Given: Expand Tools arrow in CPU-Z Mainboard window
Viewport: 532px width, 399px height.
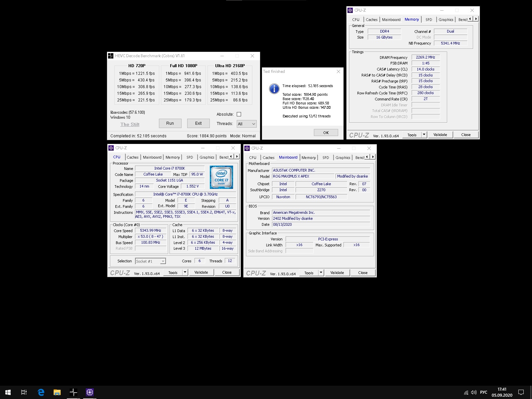Looking at the screenshot, I should tap(321, 273).
